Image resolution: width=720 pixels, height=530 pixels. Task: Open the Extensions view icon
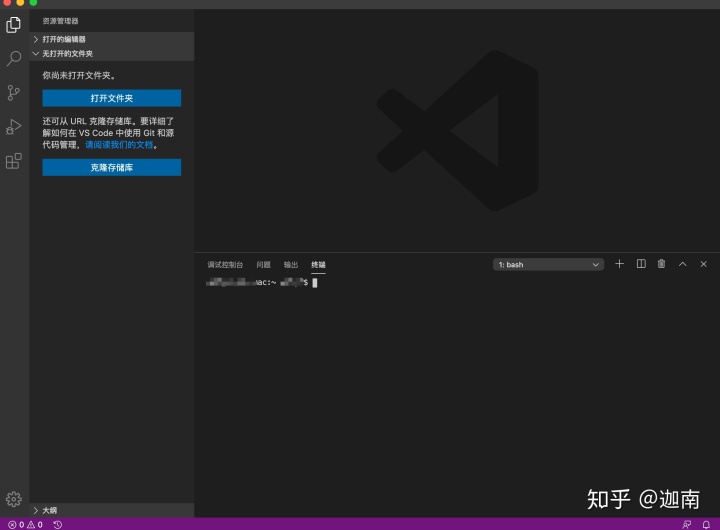tap(14, 161)
